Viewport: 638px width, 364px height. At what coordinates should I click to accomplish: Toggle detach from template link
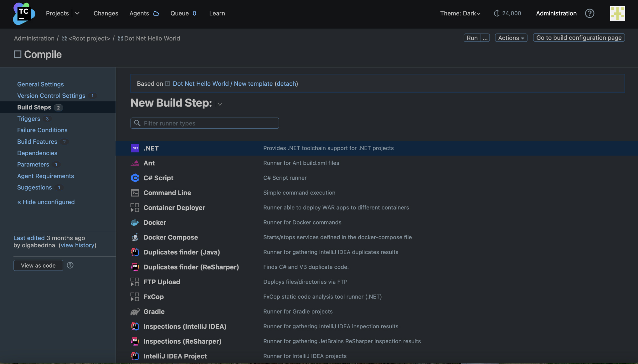[x=286, y=83]
